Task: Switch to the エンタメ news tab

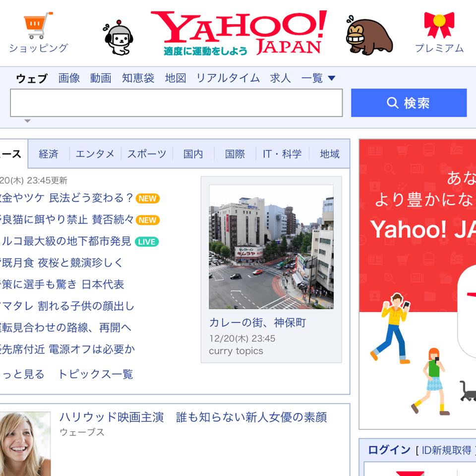Action: point(95,154)
